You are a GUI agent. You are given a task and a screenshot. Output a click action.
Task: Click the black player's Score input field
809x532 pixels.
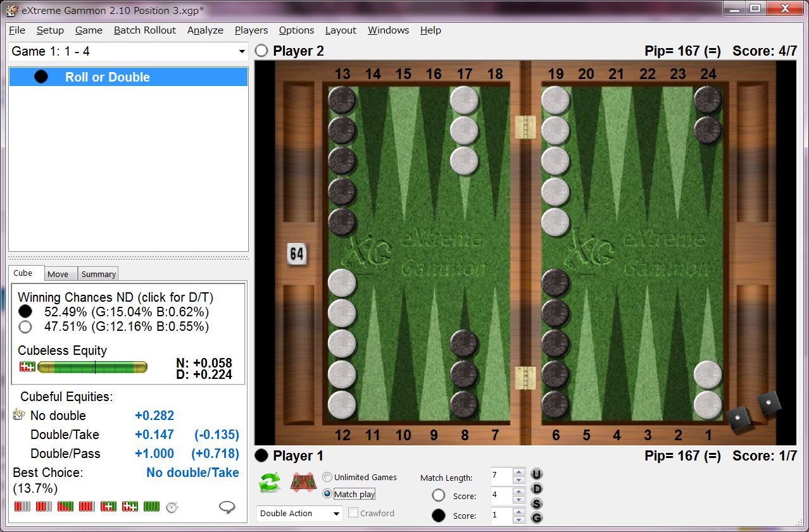click(501, 516)
